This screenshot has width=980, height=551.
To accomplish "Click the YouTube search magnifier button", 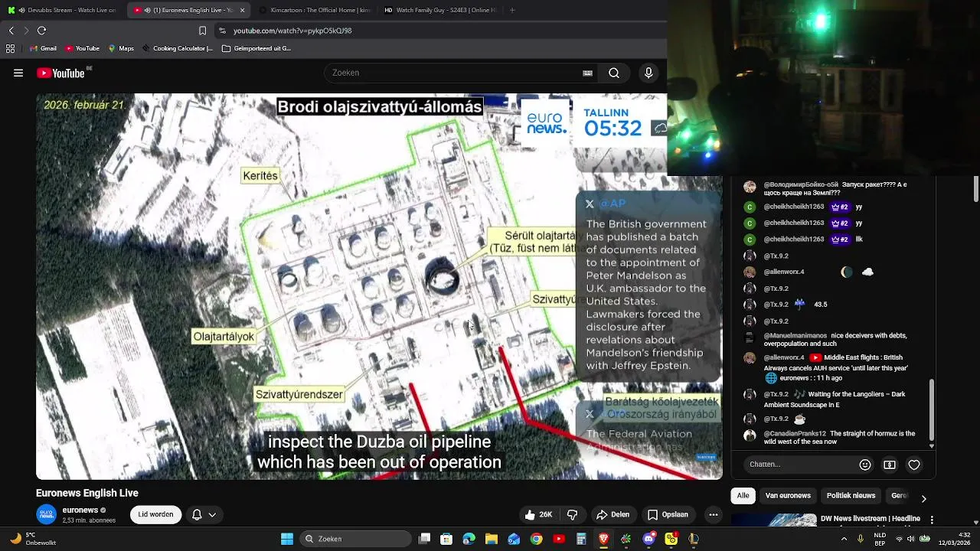I will [x=614, y=73].
